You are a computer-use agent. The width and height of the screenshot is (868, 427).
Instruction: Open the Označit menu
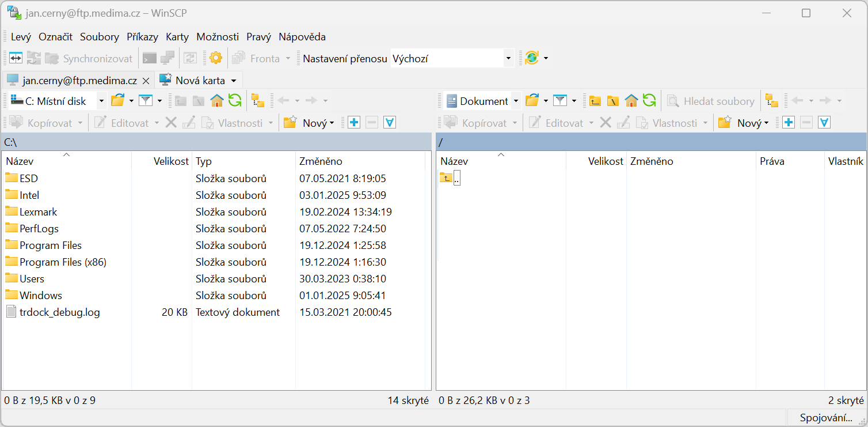click(56, 37)
